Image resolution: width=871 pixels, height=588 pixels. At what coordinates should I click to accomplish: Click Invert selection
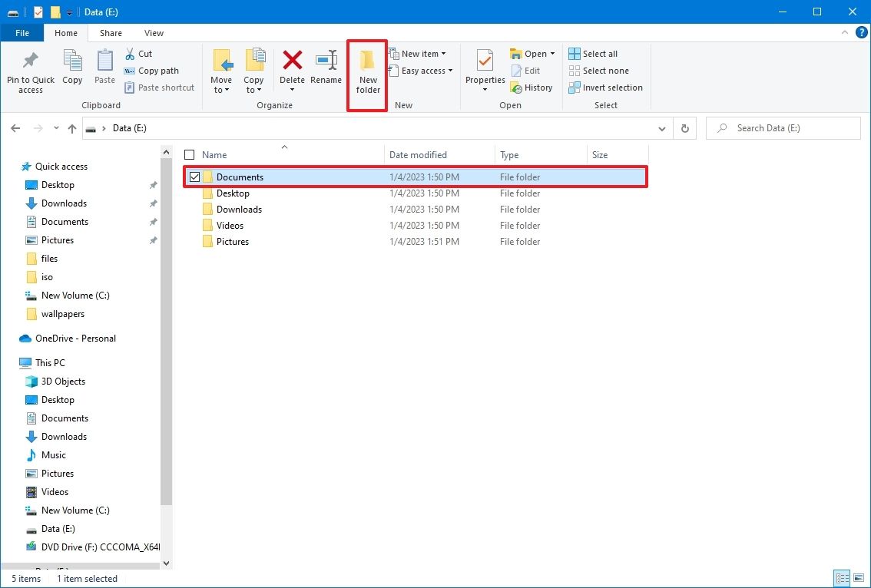click(605, 87)
